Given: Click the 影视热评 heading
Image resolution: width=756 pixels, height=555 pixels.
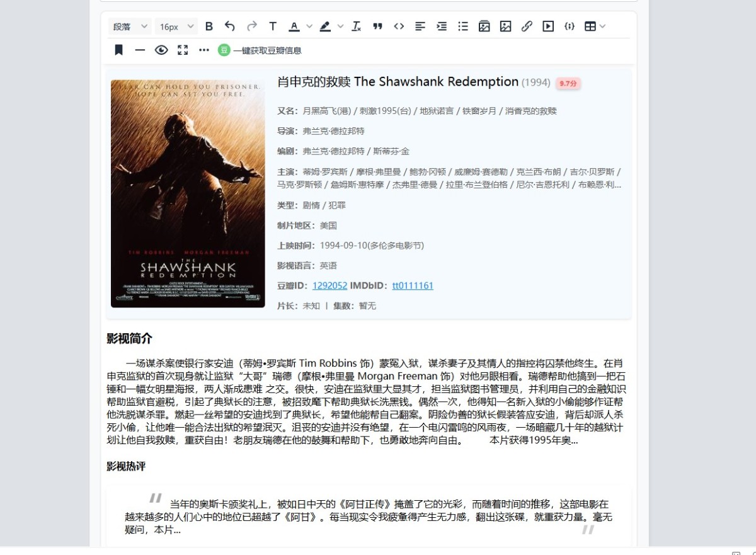Looking at the screenshot, I should pos(126,466).
